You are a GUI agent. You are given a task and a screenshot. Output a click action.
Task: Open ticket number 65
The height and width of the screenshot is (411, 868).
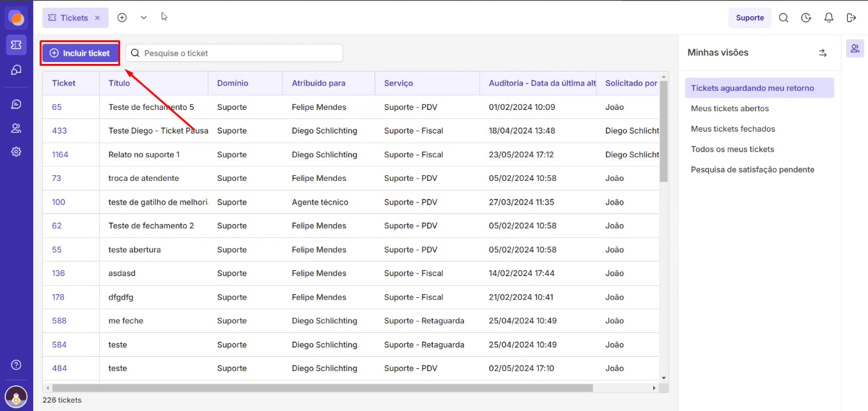[57, 107]
